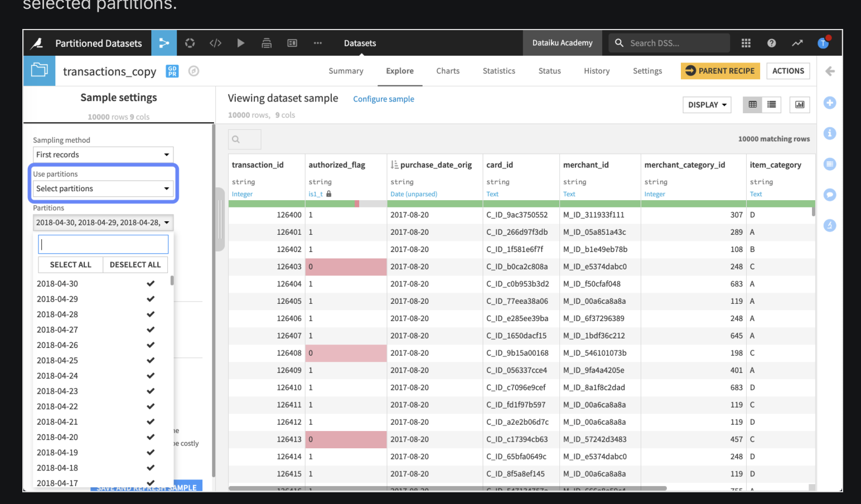Open purchase_date_orig column header menu
The image size is (861, 504).
[436, 165]
